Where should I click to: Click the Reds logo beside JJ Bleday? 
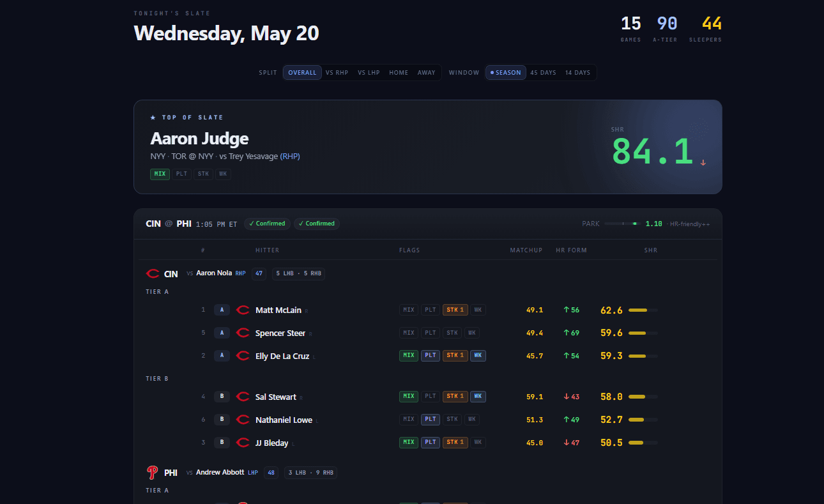(x=243, y=443)
